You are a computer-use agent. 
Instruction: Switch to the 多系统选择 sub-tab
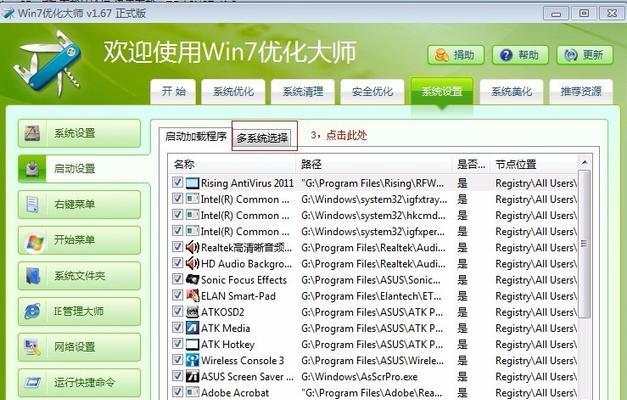coord(262,138)
